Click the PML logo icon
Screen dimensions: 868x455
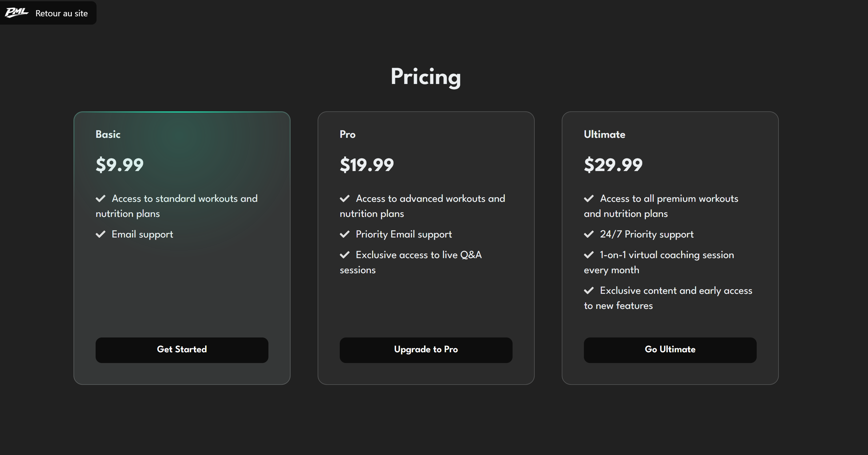(16, 13)
